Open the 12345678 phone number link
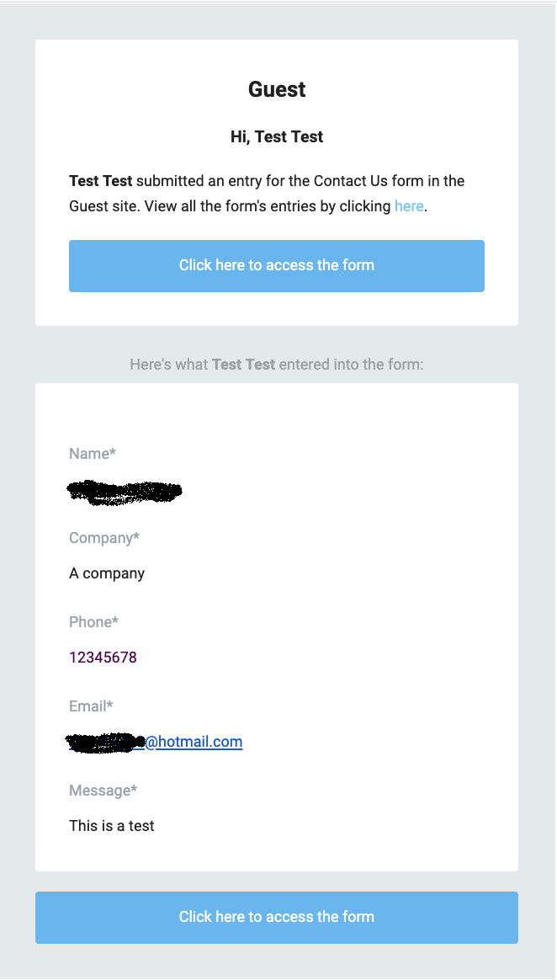Image resolution: width=557 pixels, height=980 pixels. coord(103,658)
